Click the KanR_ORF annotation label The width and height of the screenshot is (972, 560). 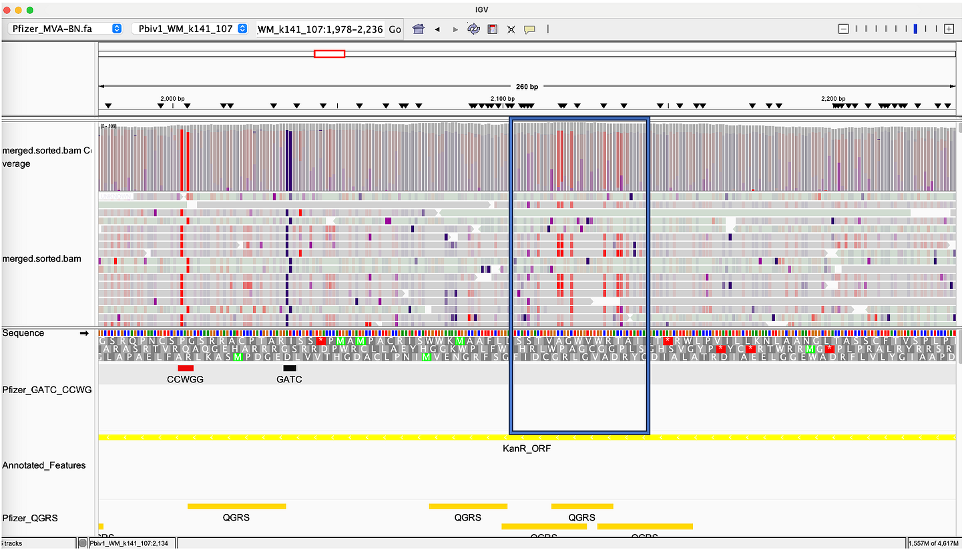[527, 449]
